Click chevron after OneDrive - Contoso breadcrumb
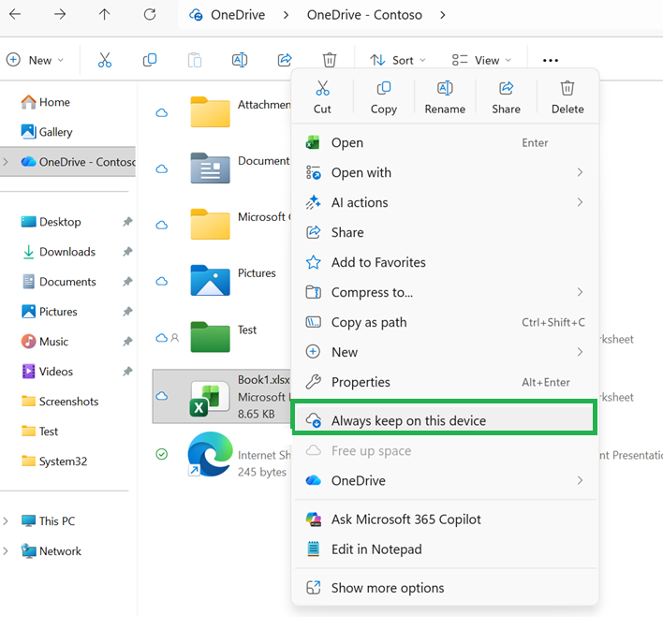The width and height of the screenshot is (663, 644). coord(442,15)
